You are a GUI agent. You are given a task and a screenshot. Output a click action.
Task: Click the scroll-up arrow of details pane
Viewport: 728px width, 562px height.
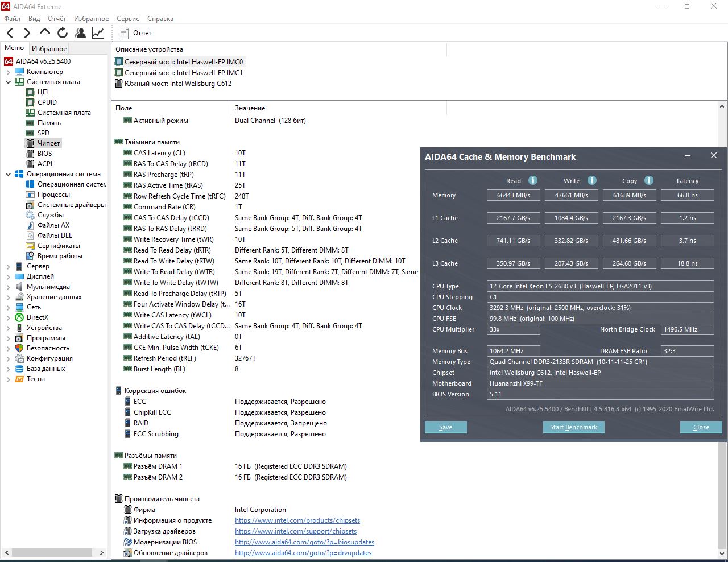[x=722, y=107]
